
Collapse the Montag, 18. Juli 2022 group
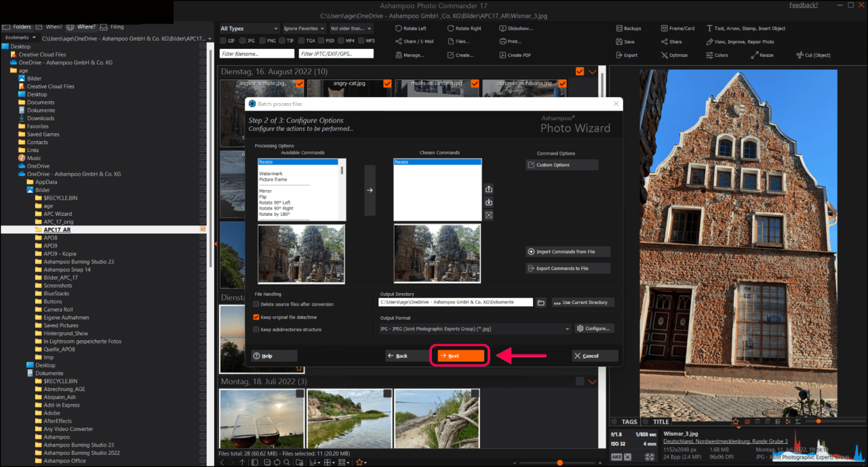tap(593, 381)
